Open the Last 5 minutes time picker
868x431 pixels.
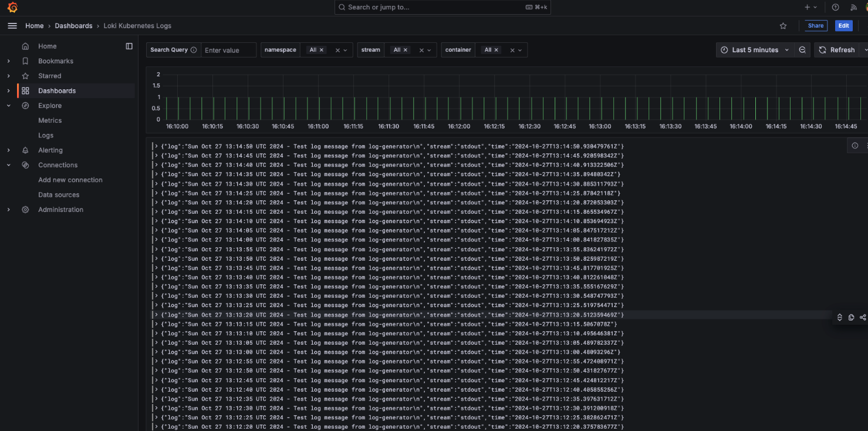click(x=755, y=50)
